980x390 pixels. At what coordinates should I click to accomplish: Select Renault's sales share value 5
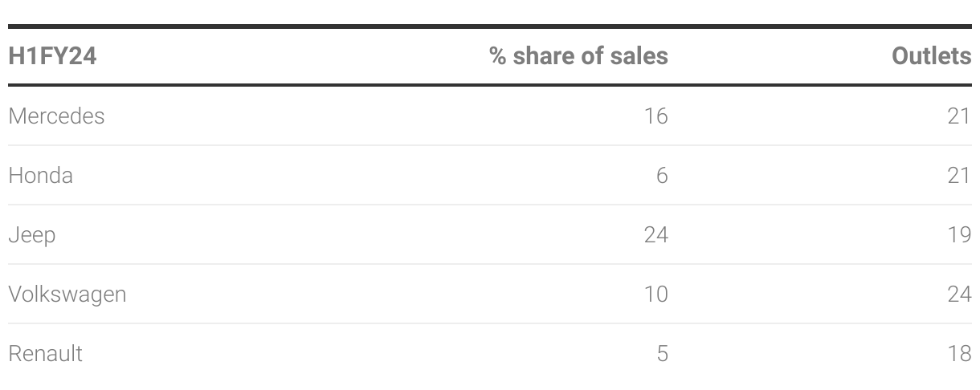pos(662,354)
